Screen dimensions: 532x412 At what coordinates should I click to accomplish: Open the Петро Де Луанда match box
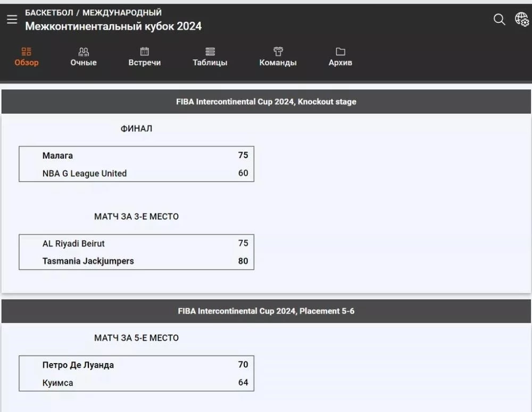[136, 373]
